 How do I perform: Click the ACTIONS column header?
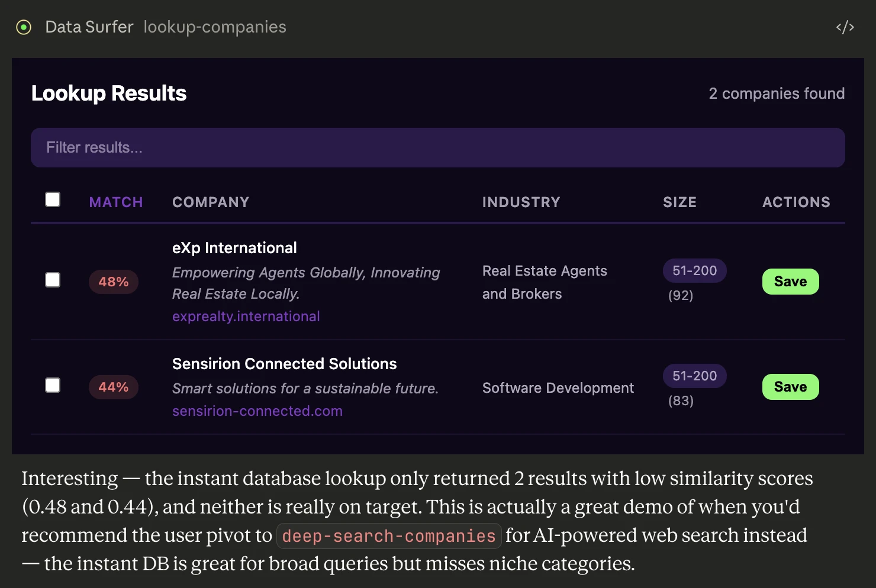click(x=796, y=202)
